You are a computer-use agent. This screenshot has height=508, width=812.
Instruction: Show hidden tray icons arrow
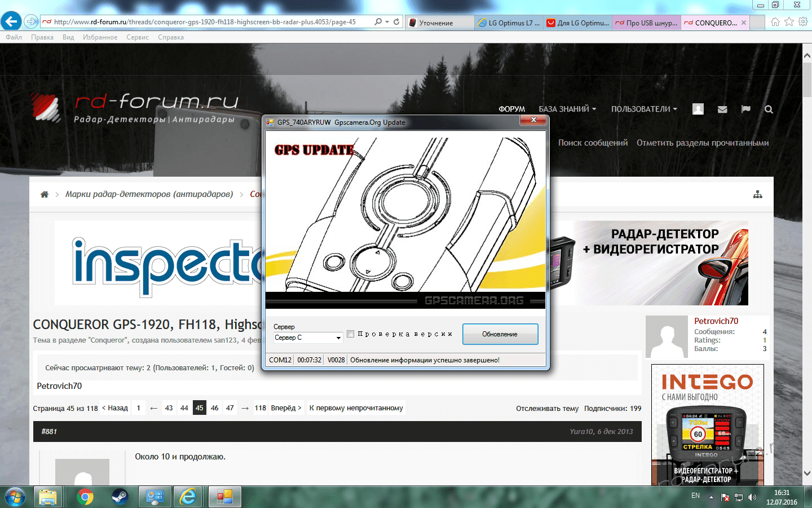711,497
